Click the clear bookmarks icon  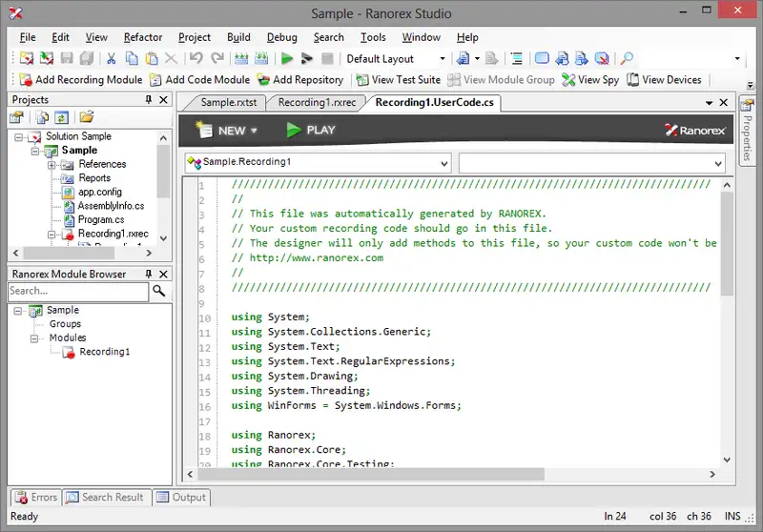(x=602, y=58)
